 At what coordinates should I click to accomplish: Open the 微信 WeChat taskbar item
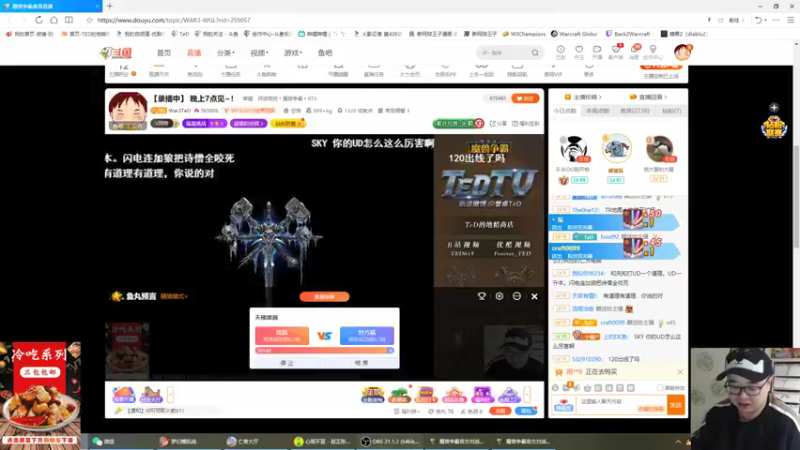(105, 442)
